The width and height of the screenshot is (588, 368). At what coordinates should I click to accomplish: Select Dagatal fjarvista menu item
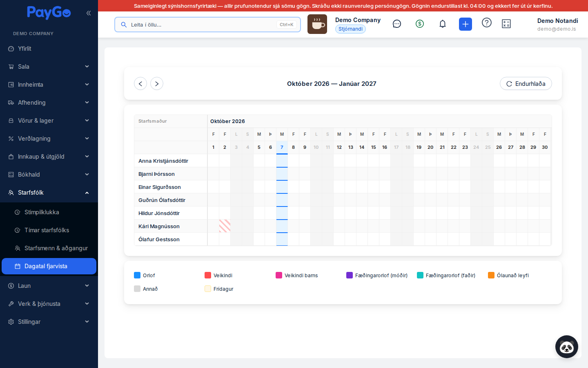pos(49,266)
